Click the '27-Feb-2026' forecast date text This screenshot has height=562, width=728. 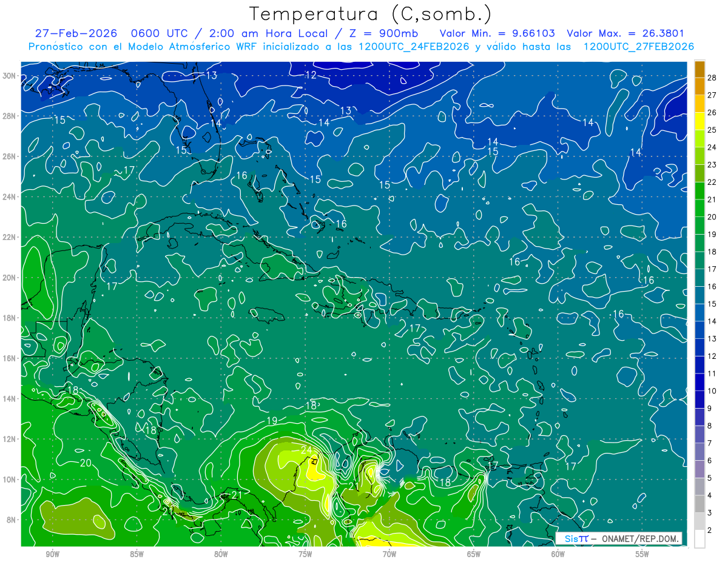[76, 33]
